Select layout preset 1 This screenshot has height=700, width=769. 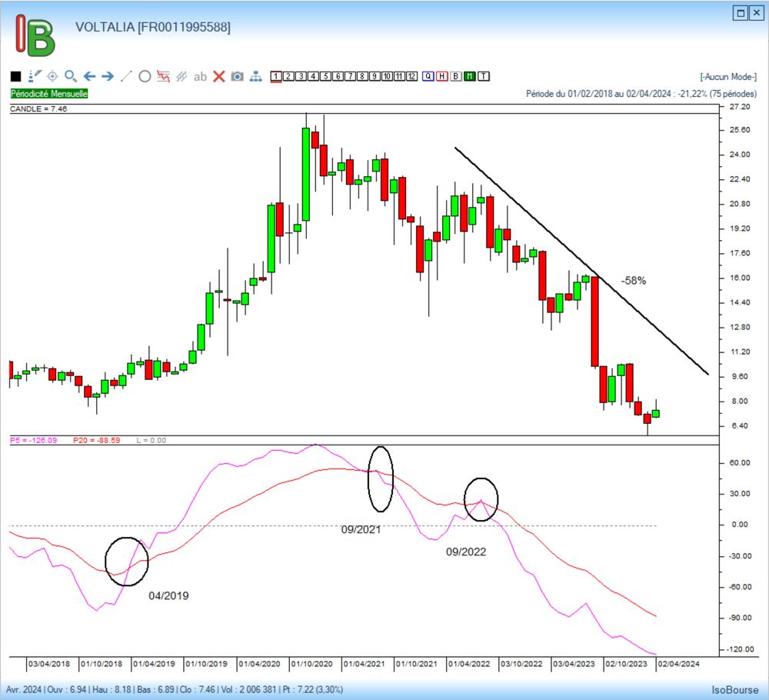click(x=276, y=76)
